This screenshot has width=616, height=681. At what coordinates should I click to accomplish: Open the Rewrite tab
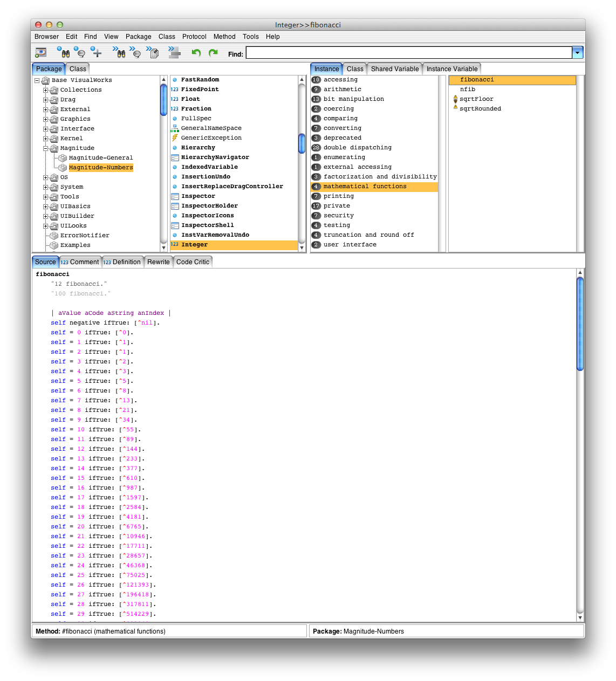[159, 262]
